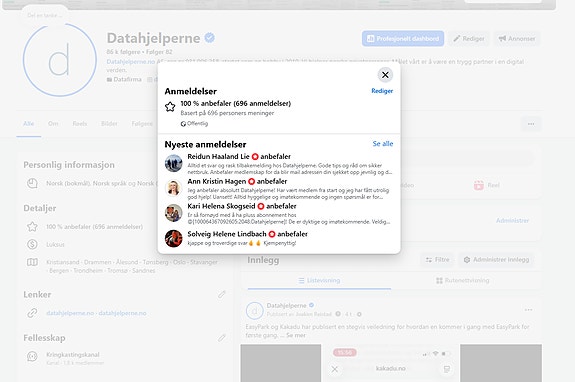Click Kringkastingskanal channel icon

pos(32,356)
